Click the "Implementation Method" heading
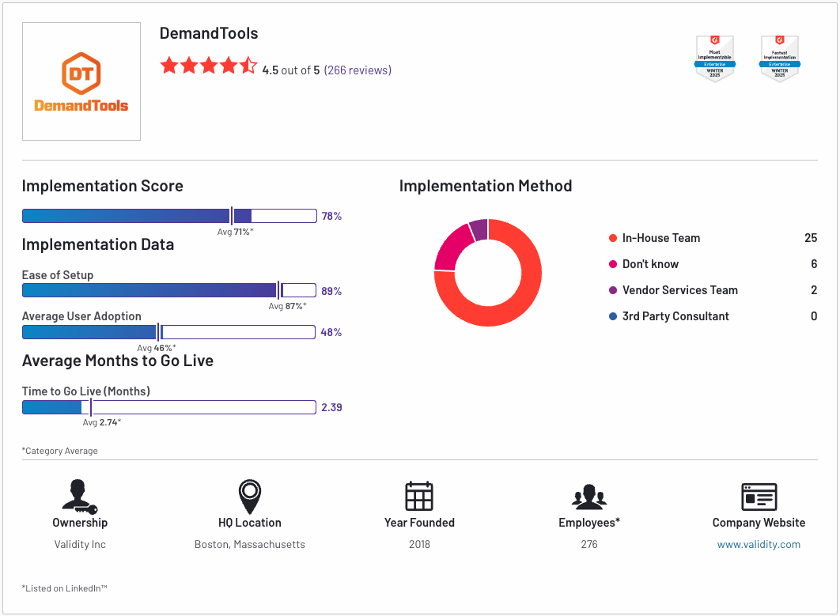 click(x=486, y=186)
